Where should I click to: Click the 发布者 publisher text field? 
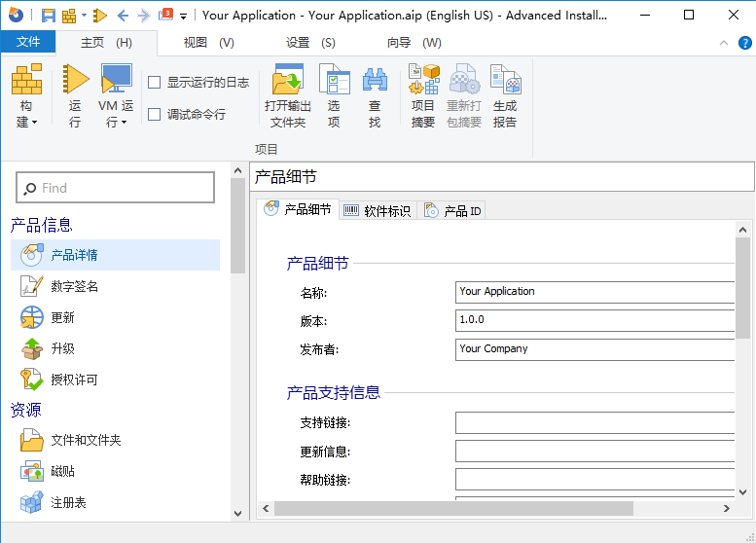pos(594,348)
